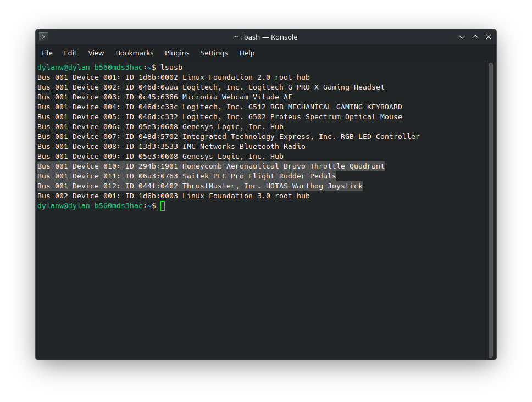Click the 'lsusb' command text
Viewport: 532px width, 402px height.
point(171,68)
